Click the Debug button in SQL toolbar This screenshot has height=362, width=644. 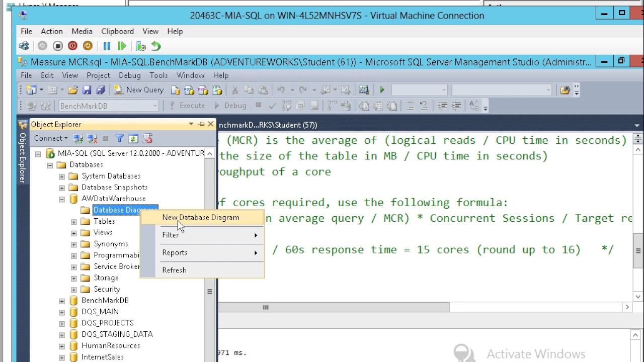click(230, 106)
